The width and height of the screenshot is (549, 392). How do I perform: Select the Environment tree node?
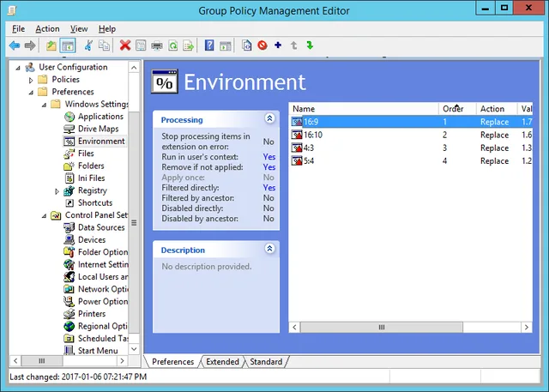coord(101,141)
